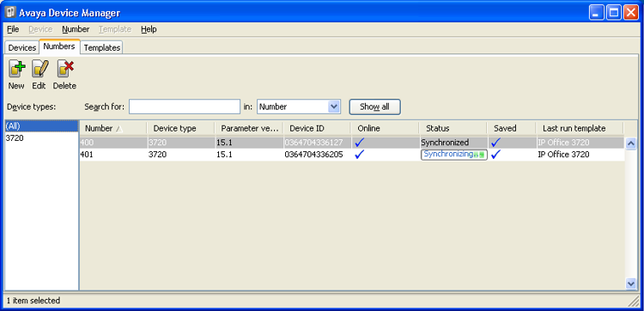644x311 pixels.
Task: Click the Saved checkmark for number 401
Action: tap(496, 155)
